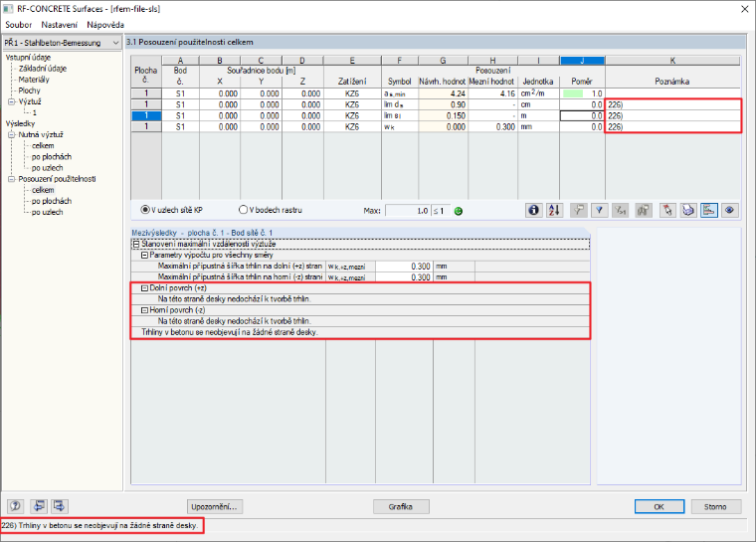Select 'Základní údaje' in the navigator tree
Screen dimensions: 756x542
[x=43, y=69]
